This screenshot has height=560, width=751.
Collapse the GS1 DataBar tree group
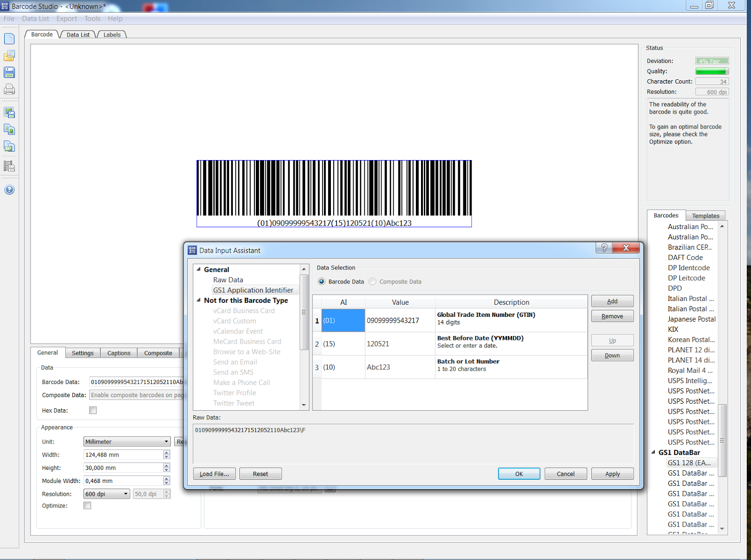(653, 452)
